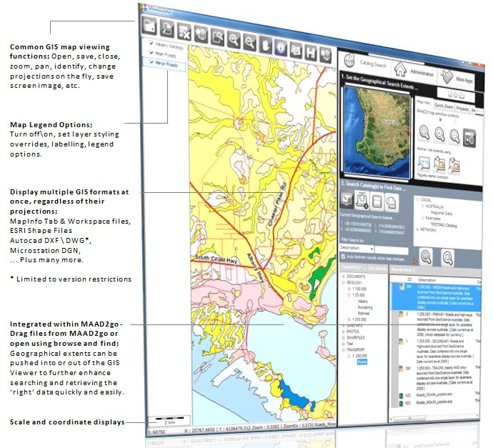Click the last globe toolbar icon
This screenshot has height=448, width=493.
[326, 54]
